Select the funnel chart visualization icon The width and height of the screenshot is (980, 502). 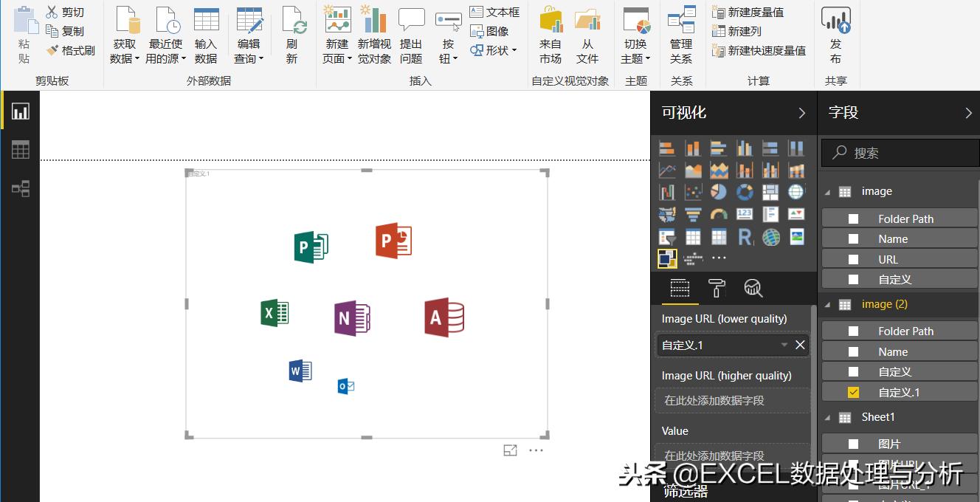(693, 213)
